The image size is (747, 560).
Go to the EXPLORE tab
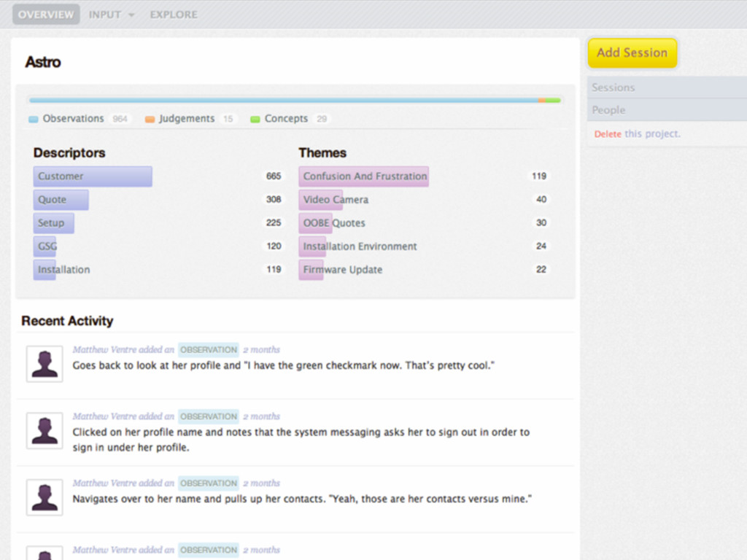click(174, 15)
